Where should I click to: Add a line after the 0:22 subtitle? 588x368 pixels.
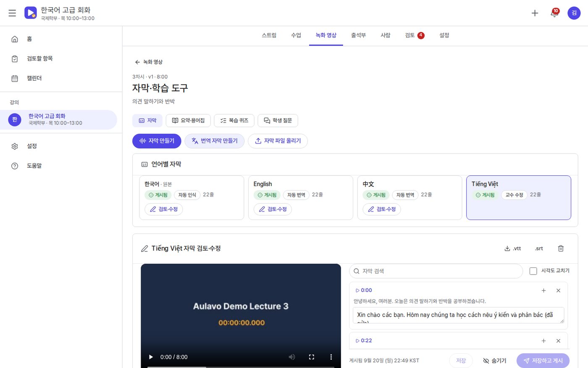point(543,341)
